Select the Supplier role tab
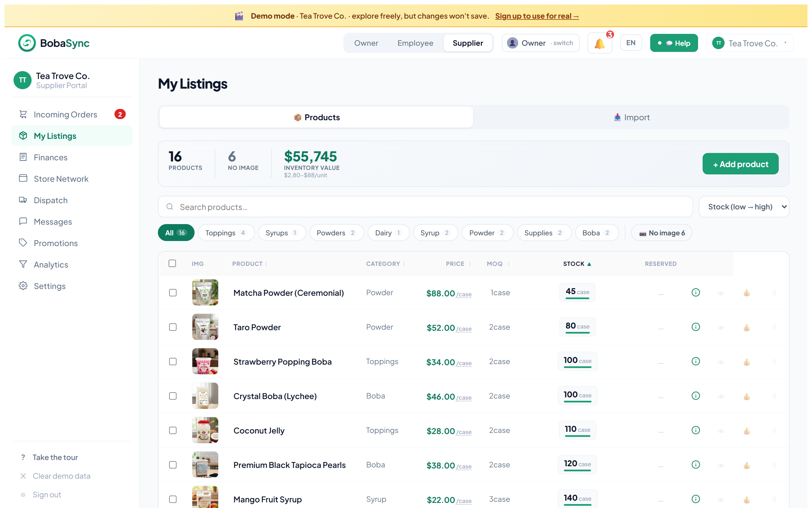The width and height of the screenshot is (812, 508). (x=468, y=43)
